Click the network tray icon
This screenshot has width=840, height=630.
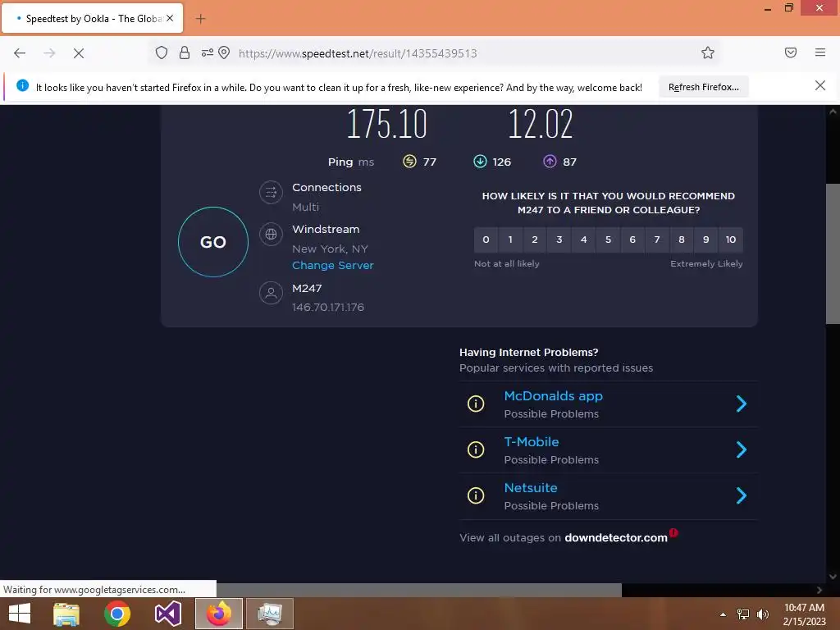[743, 614]
